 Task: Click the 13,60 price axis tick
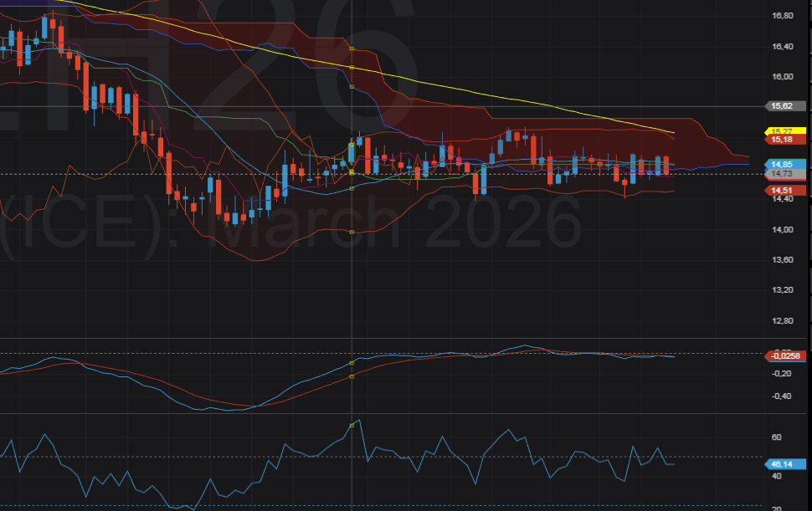(784, 260)
